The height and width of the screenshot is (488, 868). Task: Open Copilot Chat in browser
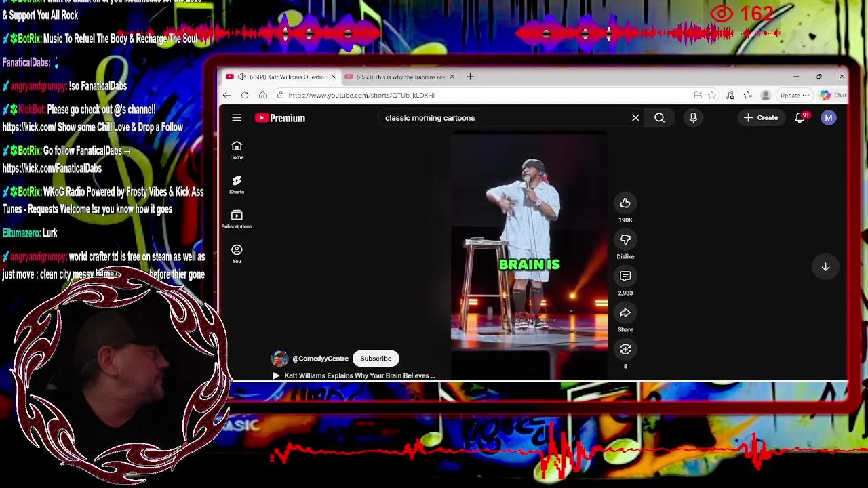pyautogui.click(x=833, y=95)
